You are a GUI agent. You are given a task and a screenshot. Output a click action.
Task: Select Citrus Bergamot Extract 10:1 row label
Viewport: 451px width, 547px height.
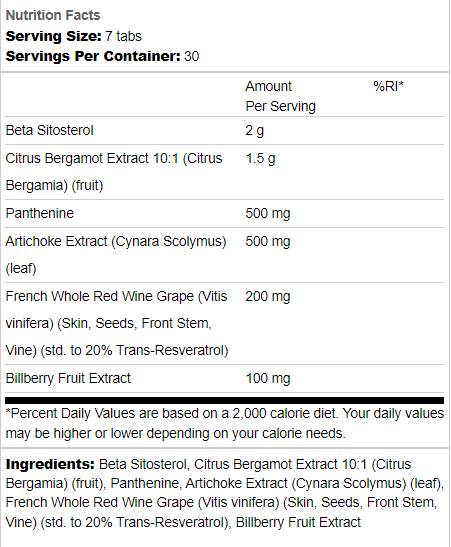click(x=114, y=172)
